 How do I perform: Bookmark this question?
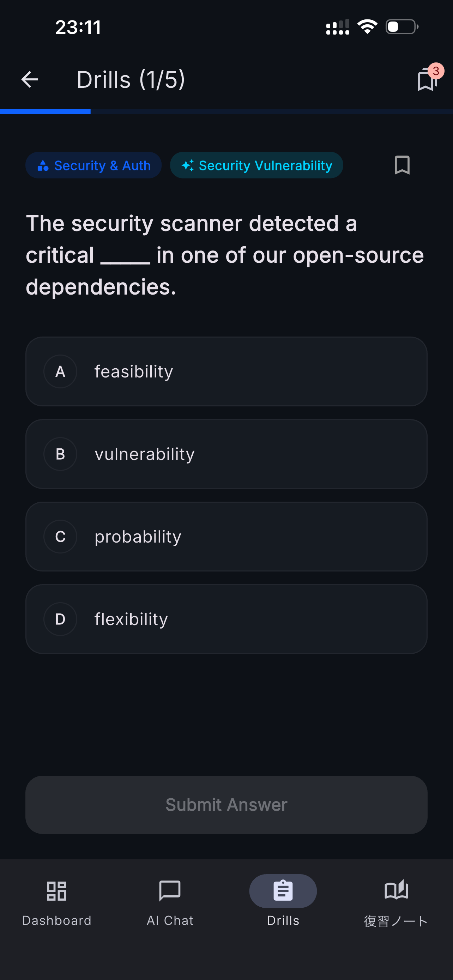(x=401, y=165)
